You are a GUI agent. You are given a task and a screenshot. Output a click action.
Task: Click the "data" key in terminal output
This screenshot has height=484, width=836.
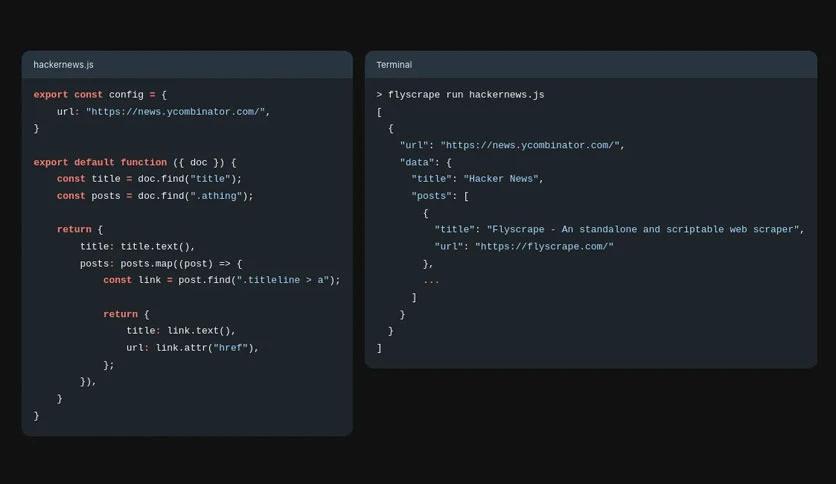(417, 162)
